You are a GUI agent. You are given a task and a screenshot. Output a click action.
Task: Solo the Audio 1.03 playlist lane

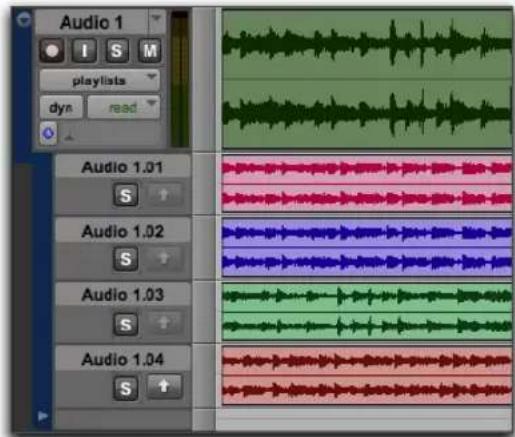pyautogui.click(x=125, y=324)
